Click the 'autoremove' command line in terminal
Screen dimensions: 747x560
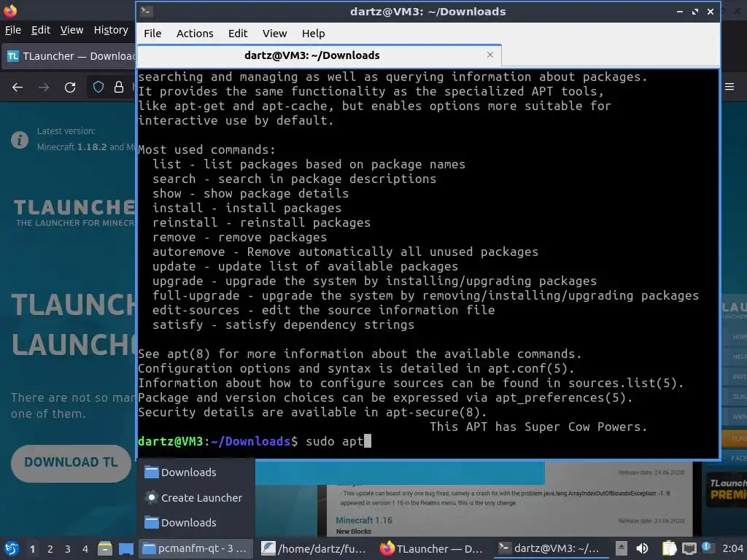(345, 252)
